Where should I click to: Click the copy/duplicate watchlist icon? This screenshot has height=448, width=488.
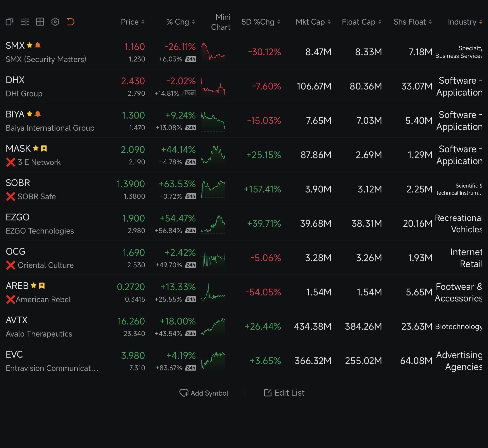pos(10,22)
